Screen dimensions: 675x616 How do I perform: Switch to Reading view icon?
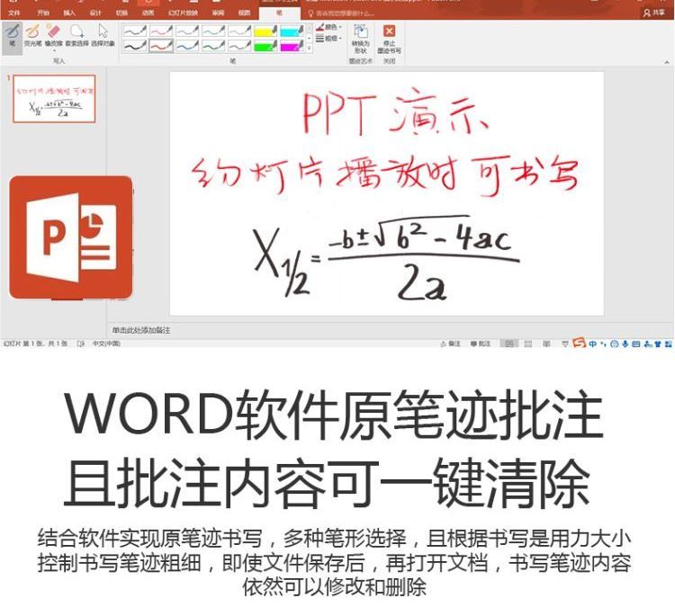coord(546,344)
